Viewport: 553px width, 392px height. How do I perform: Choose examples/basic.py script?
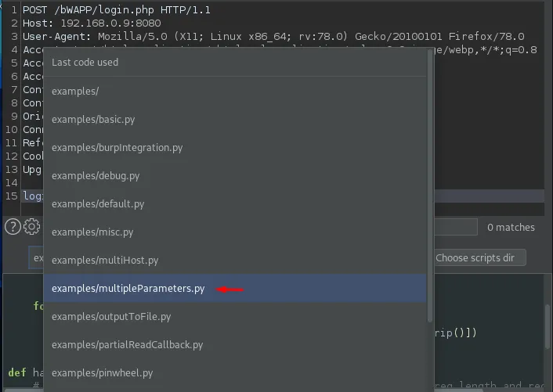(93, 120)
